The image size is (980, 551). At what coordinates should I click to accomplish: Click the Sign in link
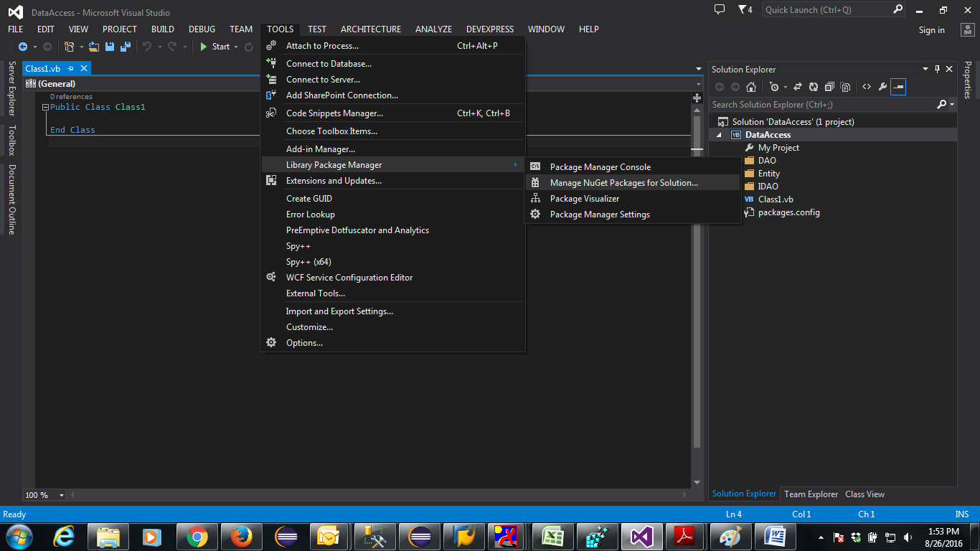[931, 29]
